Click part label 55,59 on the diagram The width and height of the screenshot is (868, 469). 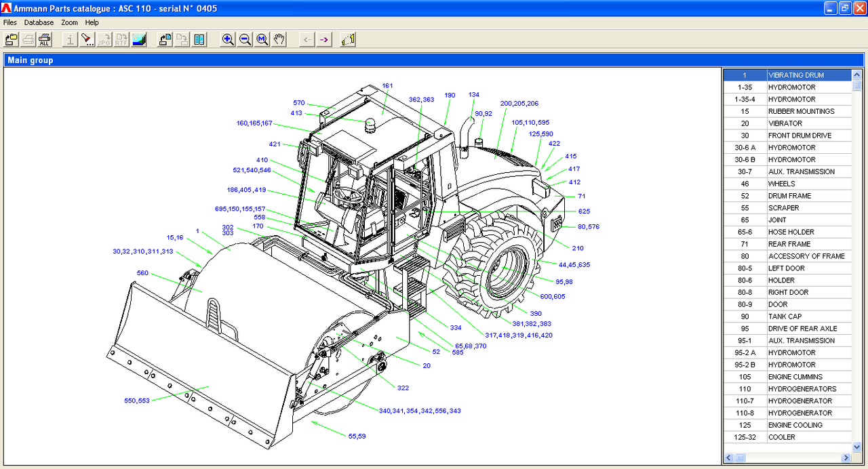tap(357, 436)
